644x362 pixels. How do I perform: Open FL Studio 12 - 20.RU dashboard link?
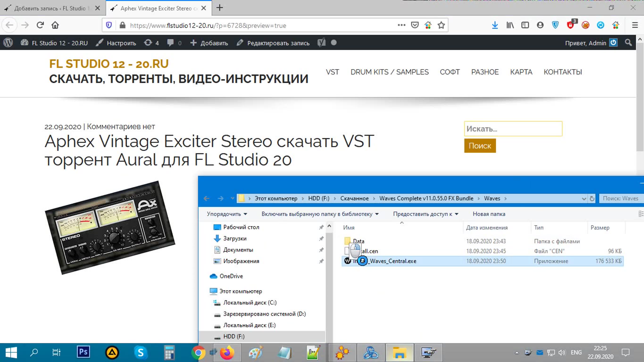54,43
